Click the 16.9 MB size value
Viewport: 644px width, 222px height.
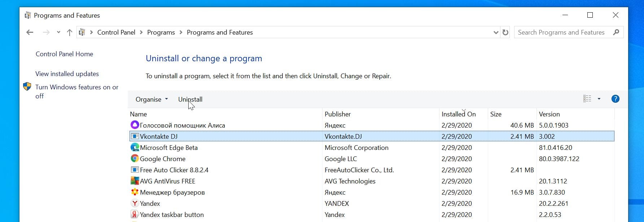click(522, 192)
